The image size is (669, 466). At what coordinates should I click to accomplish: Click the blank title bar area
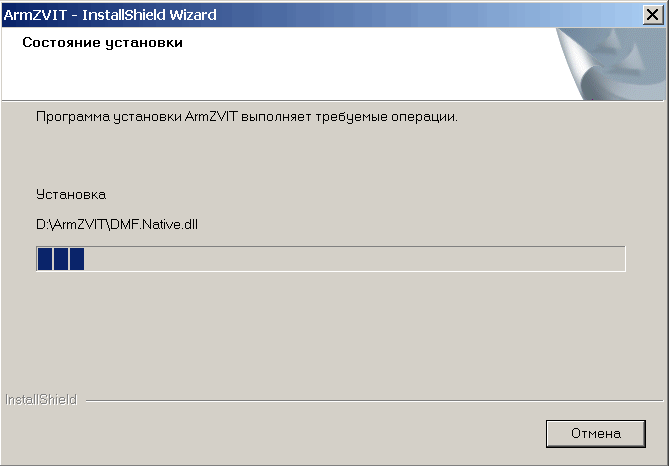427,15
